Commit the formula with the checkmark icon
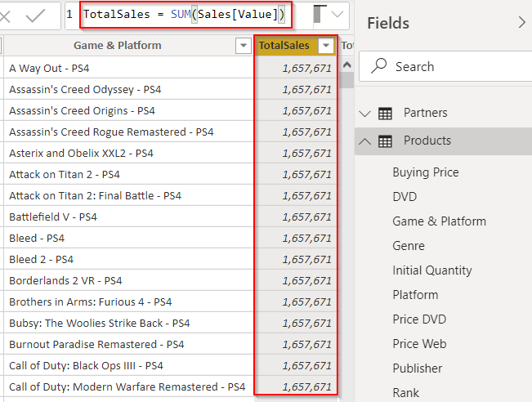The height and width of the screenshot is (402, 532). pos(35,16)
